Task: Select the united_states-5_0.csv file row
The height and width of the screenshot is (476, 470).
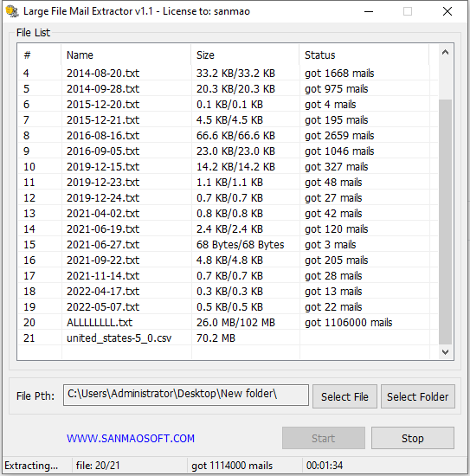Action: point(228,338)
